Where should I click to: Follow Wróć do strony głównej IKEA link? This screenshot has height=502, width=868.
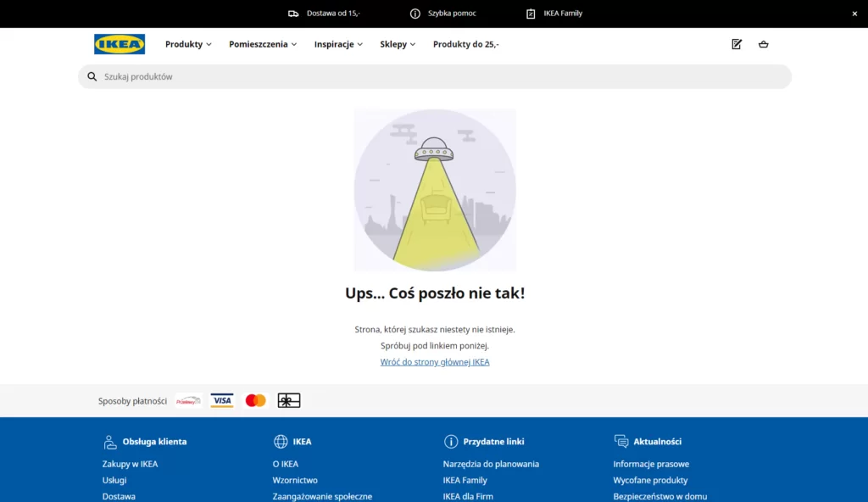[435, 362]
